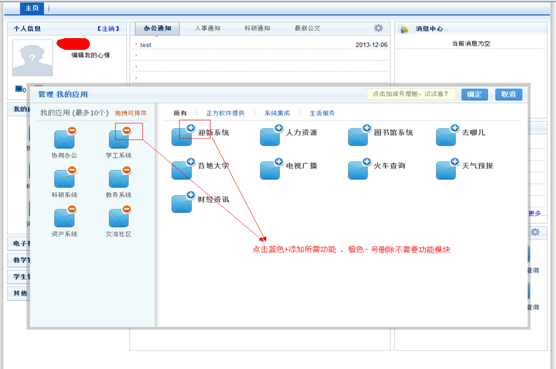
Task: Click the 火车查询 envelope icon
Action: tap(358, 170)
